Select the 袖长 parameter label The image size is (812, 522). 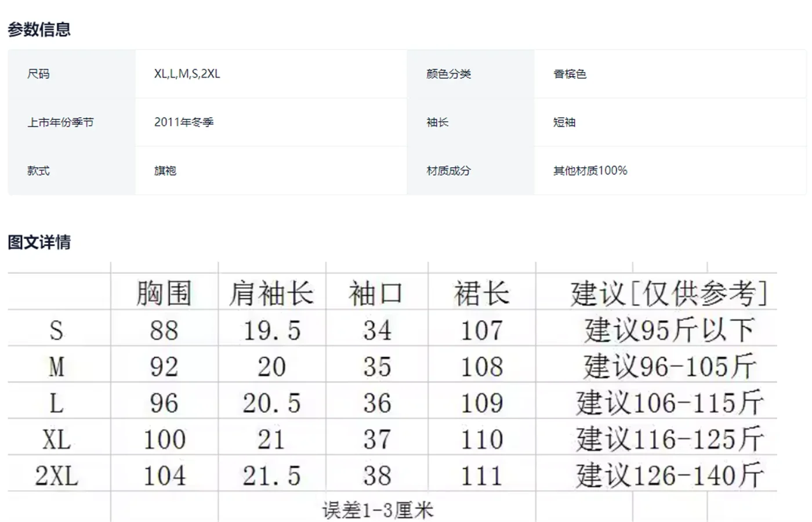[x=437, y=122]
